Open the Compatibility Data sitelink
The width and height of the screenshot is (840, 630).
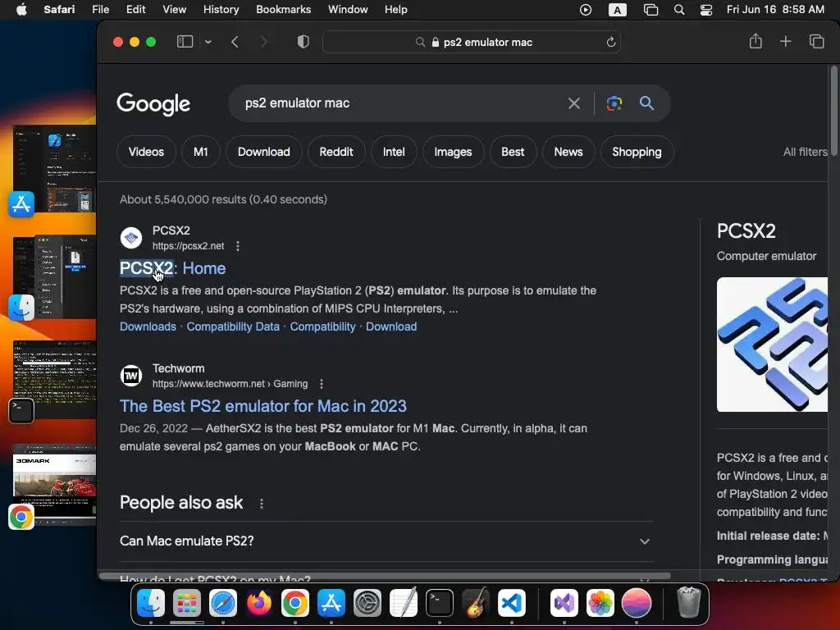(233, 326)
